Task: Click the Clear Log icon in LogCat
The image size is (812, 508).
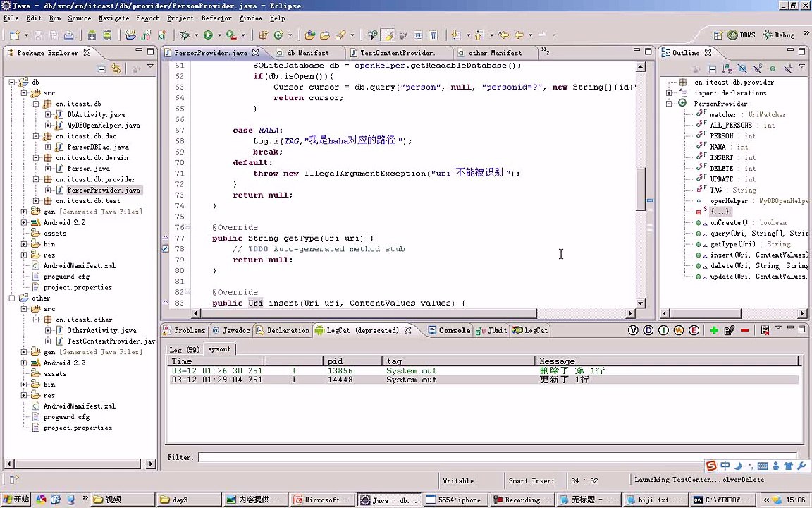Action: coord(765,330)
